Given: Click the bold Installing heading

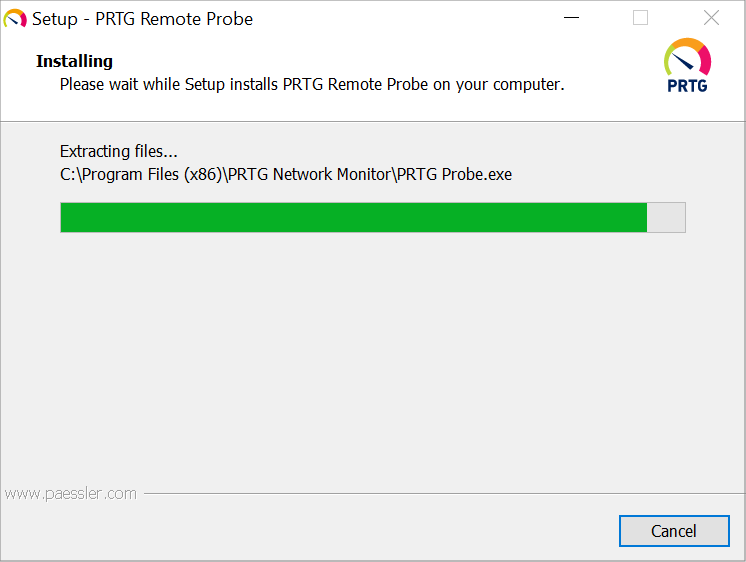Looking at the screenshot, I should pos(74,61).
